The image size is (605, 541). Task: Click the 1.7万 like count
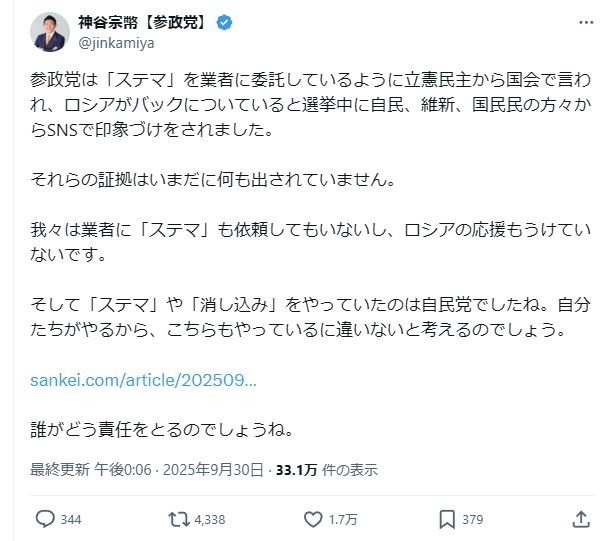[x=343, y=520]
